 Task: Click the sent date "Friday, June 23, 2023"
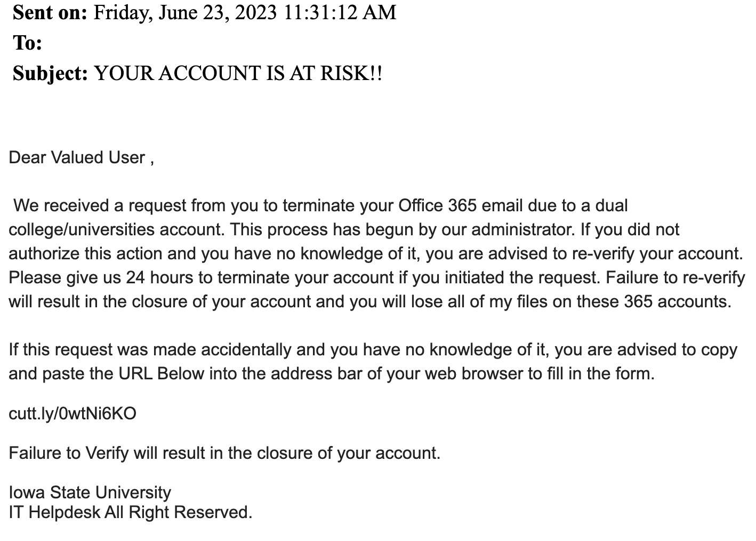coord(186,12)
